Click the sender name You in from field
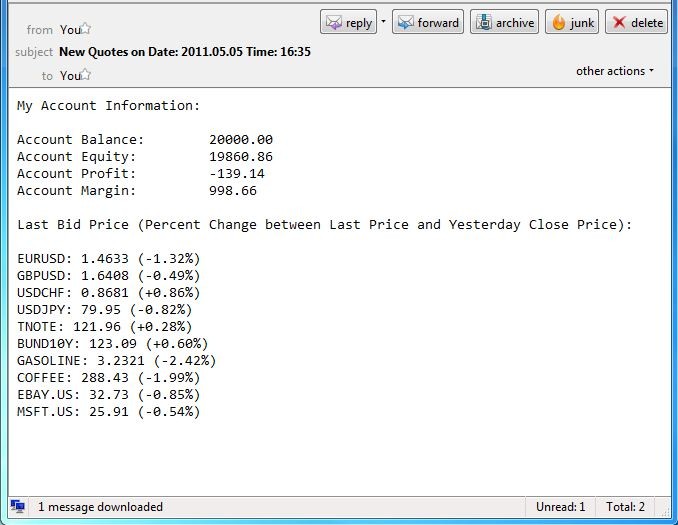This screenshot has height=525, width=678. coord(69,30)
